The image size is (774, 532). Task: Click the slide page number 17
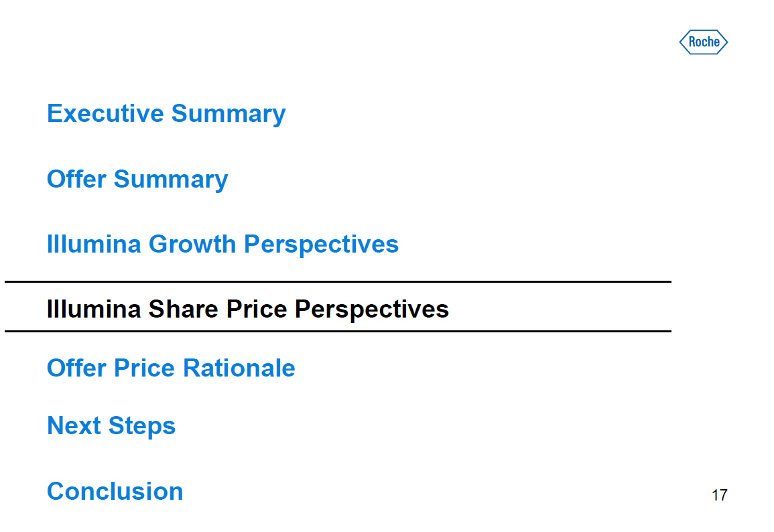coord(719,496)
